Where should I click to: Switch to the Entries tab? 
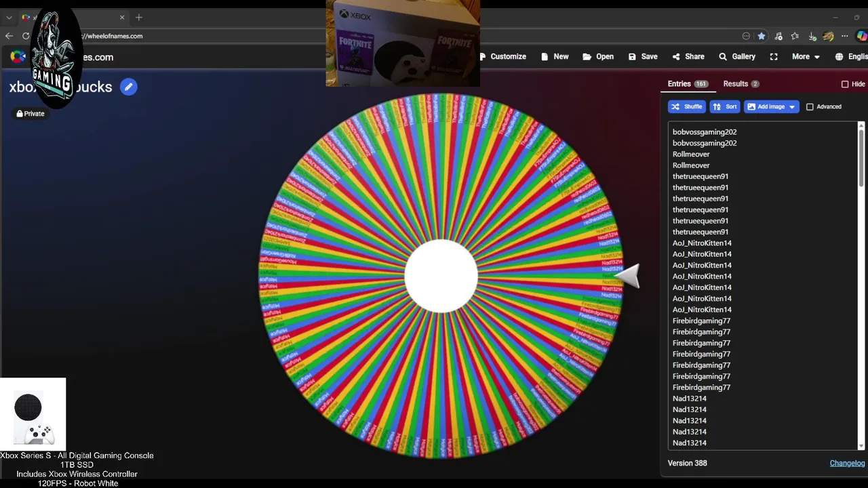tap(688, 84)
